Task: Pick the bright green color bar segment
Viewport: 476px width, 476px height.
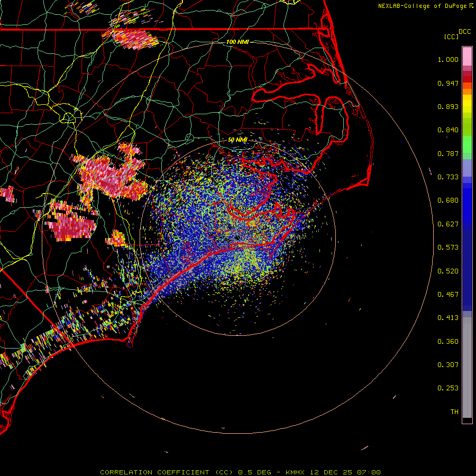Action: pos(467,144)
